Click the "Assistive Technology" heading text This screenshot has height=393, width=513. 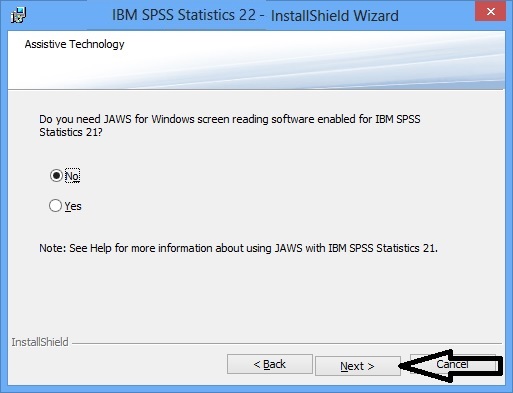point(74,44)
